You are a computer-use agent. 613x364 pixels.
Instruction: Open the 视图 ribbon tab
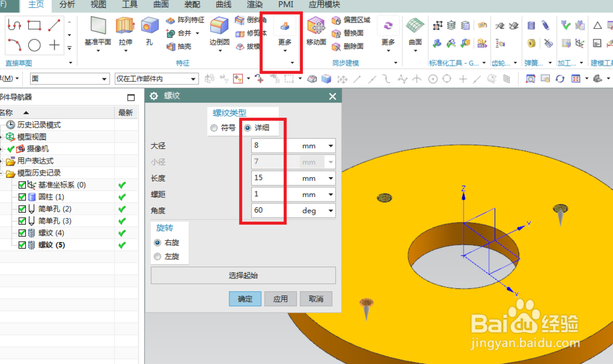(98, 5)
